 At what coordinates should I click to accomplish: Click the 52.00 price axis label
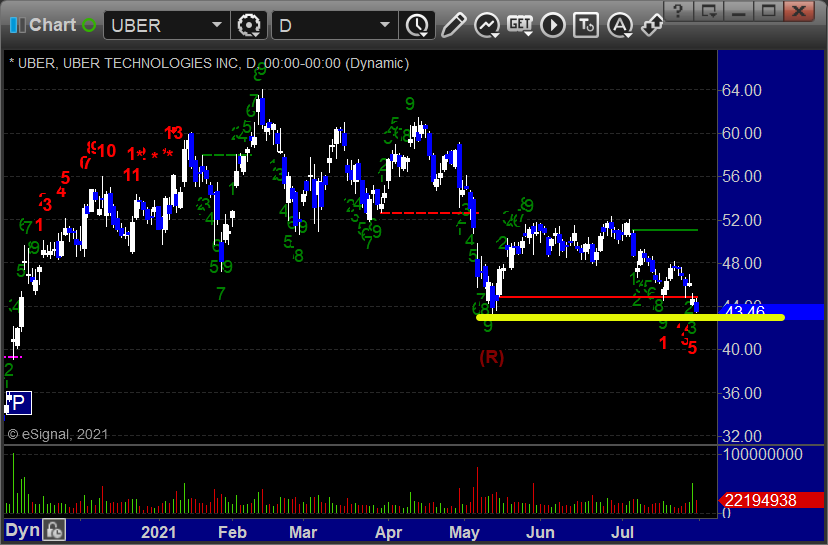tap(742, 220)
